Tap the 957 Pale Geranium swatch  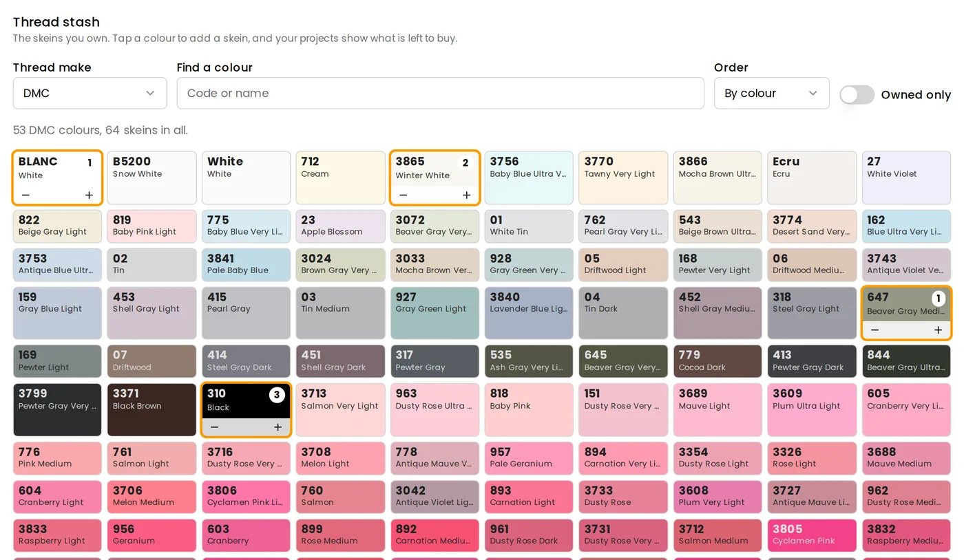pyautogui.click(x=529, y=459)
